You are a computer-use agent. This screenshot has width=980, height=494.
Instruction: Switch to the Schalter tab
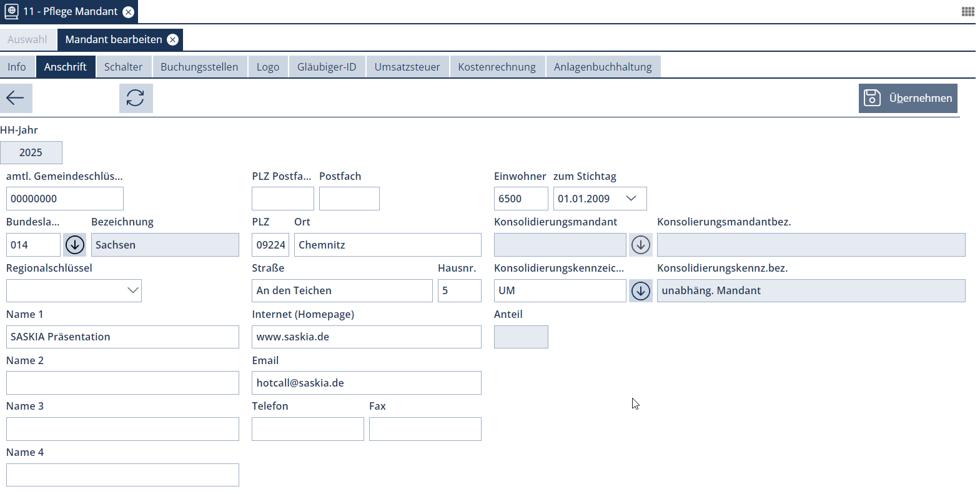123,67
